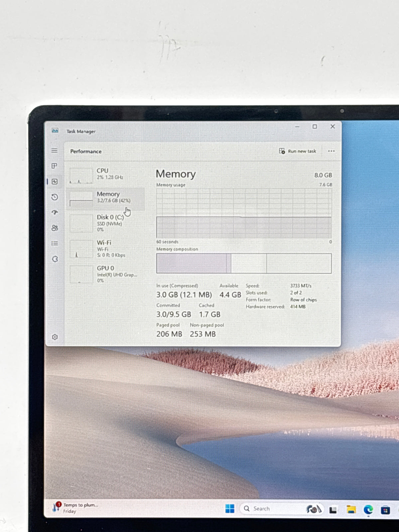Image resolution: width=399 pixels, height=532 pixels.
Task: Click the Performance page heading
Action: pyautogui.click(x=86, y=151)
